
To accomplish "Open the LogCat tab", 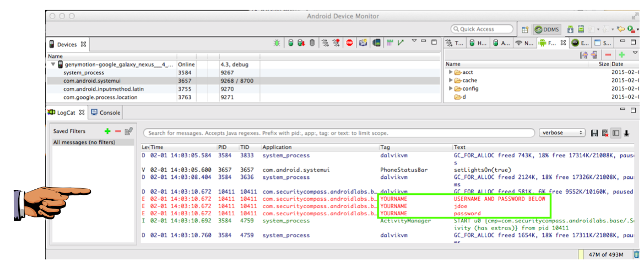I will (67, 113).
